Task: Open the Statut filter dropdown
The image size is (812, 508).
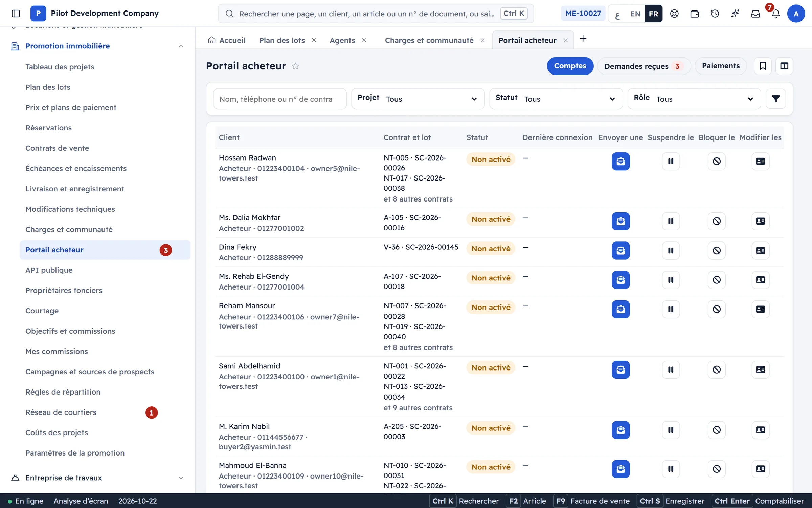Action: point(556,99)
